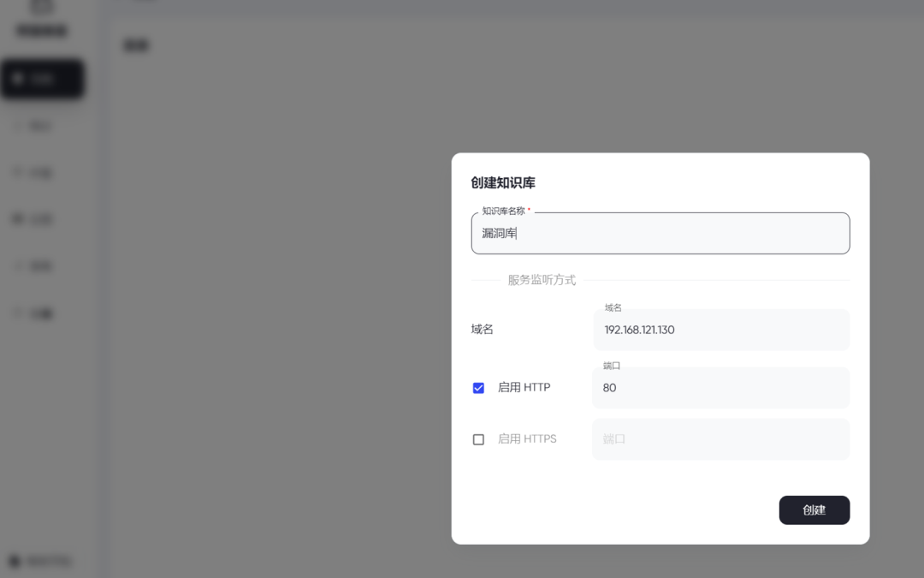Click the 域名 field showing 192.168.121.130

(720, 330)
